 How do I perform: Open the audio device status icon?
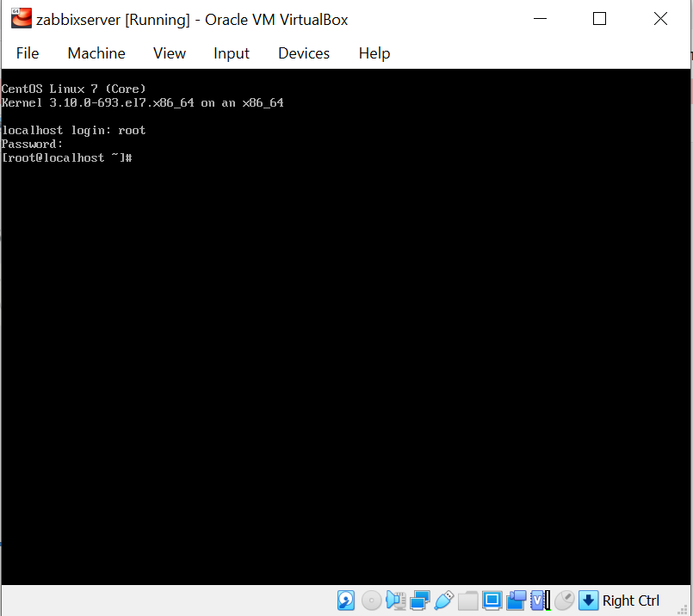tap(395, 600)
